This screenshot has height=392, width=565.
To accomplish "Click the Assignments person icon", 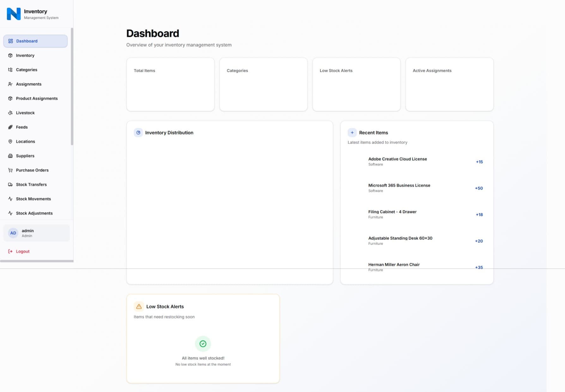I will pyautogui.click(x=10, y=84).
